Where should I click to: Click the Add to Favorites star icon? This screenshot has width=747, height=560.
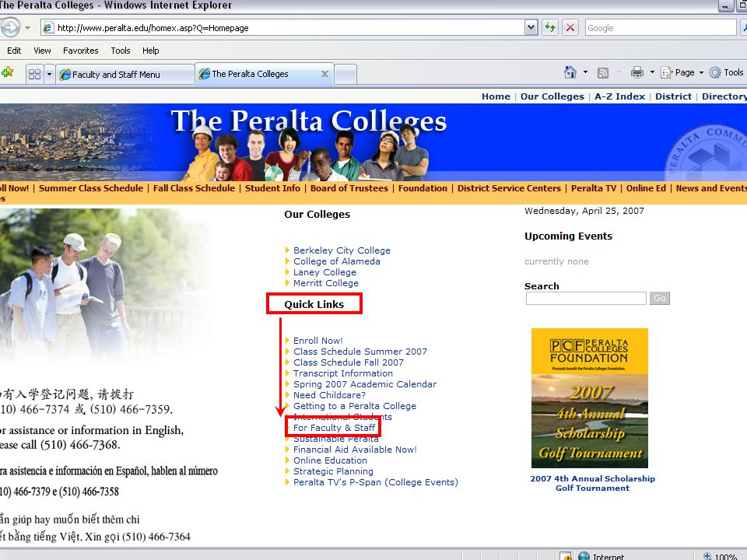coord(8,73)
